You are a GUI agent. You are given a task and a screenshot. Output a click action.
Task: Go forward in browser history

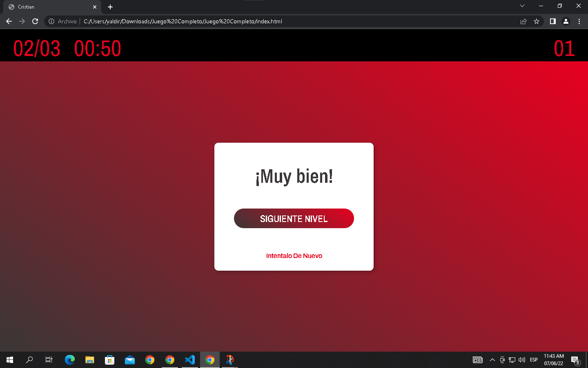point(22,21)
